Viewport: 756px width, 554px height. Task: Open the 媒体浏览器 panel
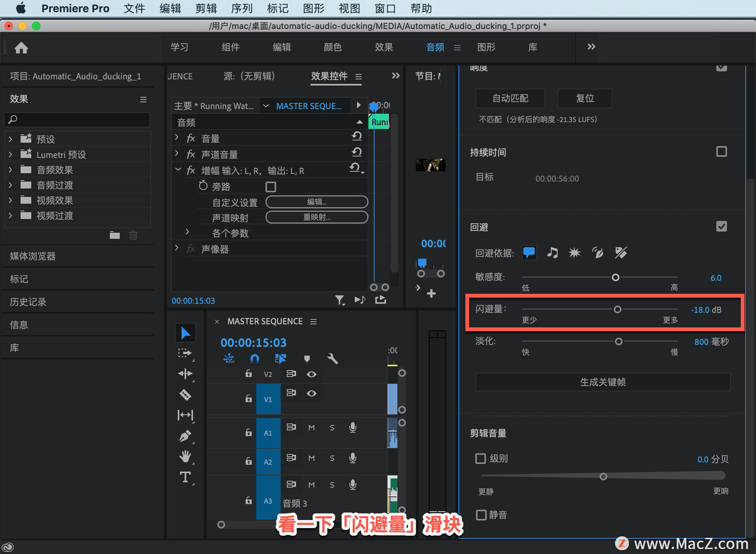click(x=33, y=256)
